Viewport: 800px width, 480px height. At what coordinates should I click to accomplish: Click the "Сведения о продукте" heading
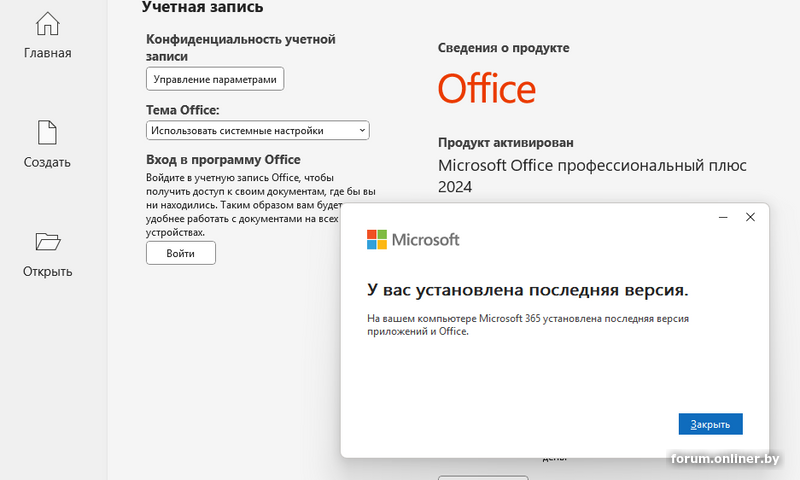pos(504,48)
